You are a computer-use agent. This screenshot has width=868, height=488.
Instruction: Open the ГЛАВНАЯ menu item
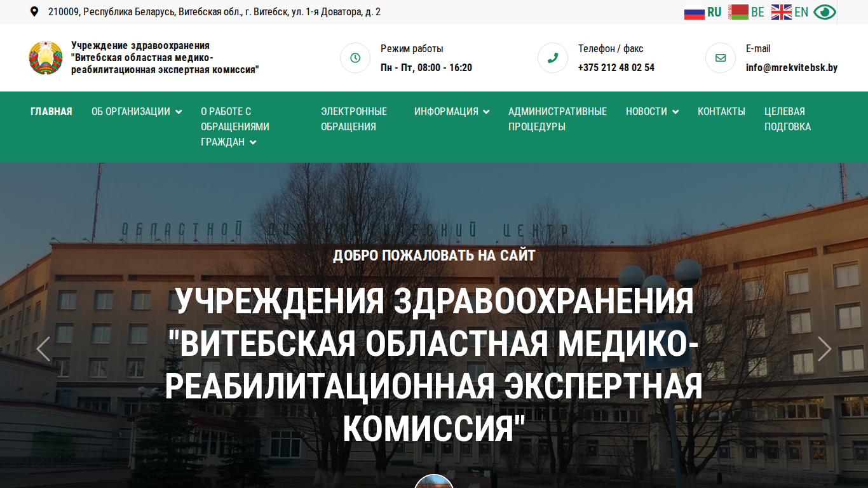point(51,112)
